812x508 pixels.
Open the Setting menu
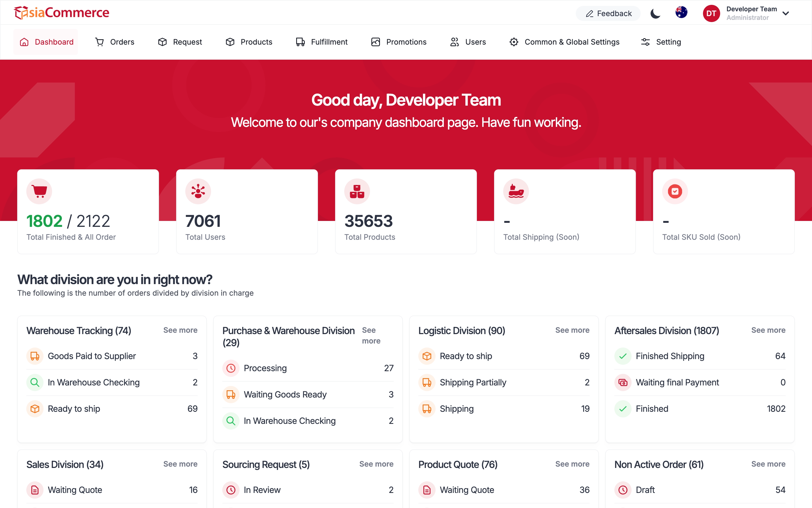pyautogui.click(x=661, y=42)
